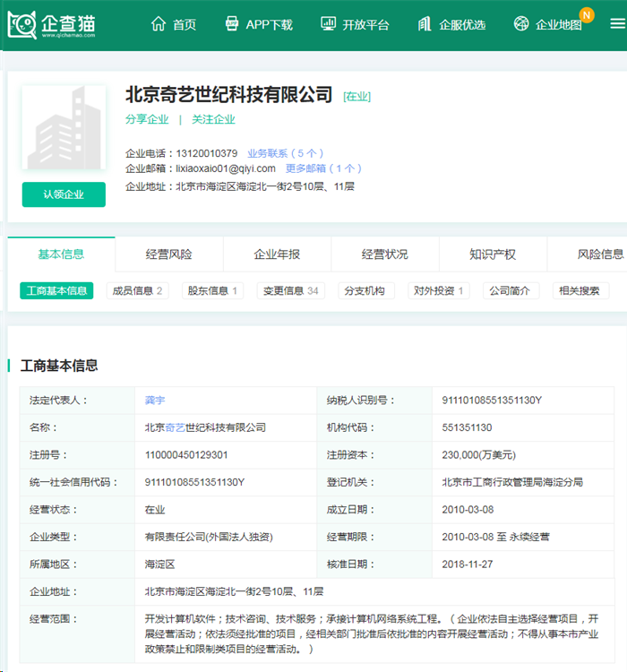Screen dimensions: 627x672
Task: Open the 企业年报 tab
Action: pyautogui.click(x=277, y=254)
